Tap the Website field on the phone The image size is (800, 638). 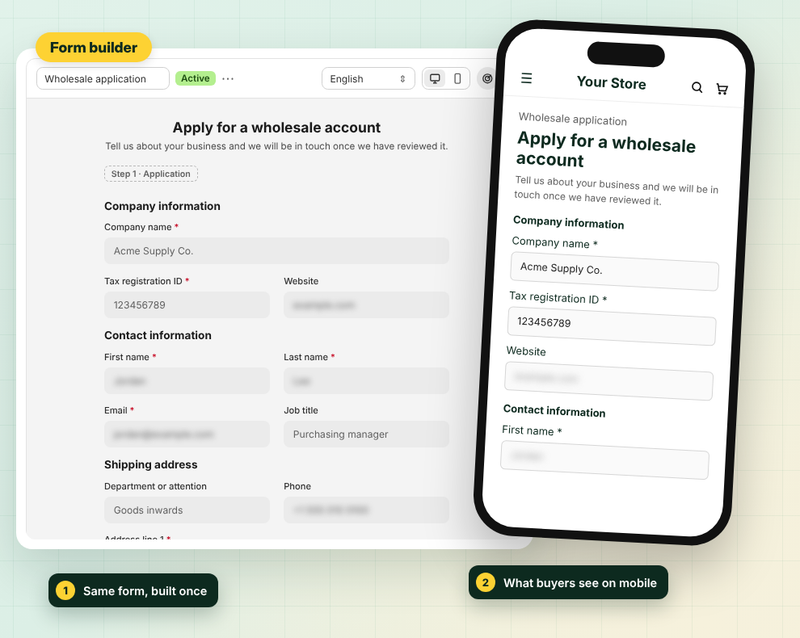pos(609,381)
